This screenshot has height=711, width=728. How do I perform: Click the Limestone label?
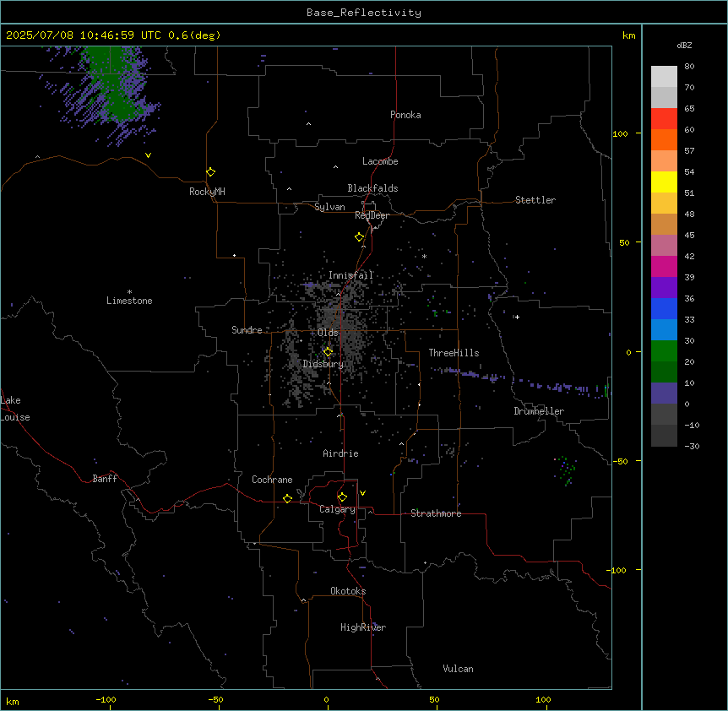(x=129, y=301)
